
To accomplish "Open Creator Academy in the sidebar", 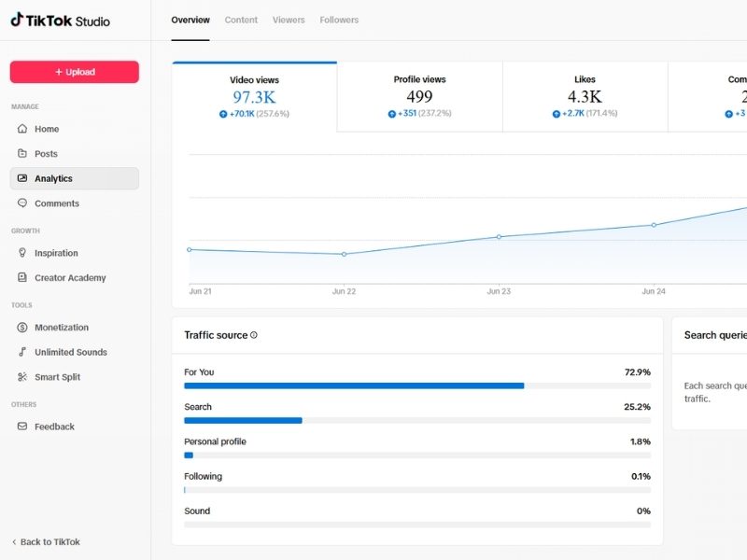I will 75,277.
